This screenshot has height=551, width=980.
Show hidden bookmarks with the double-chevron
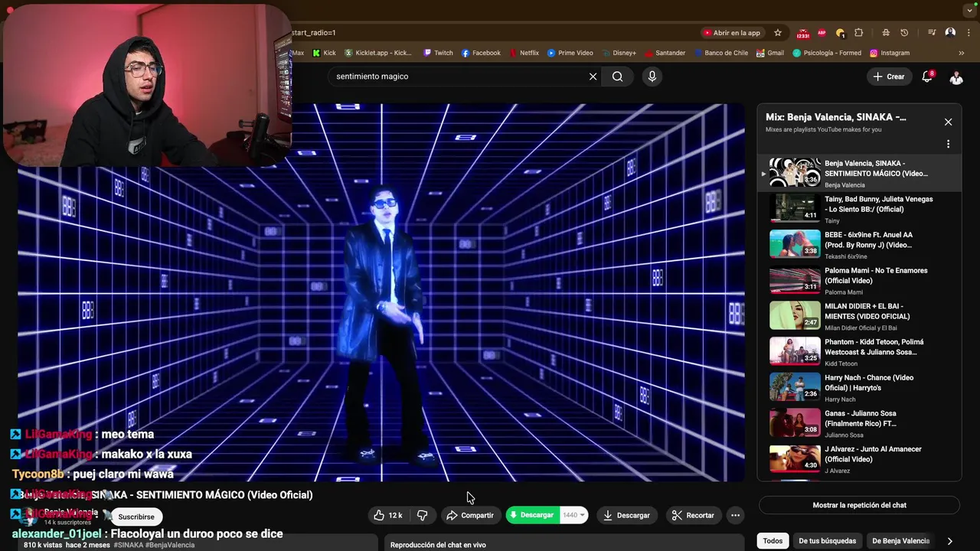tap(962, 53)
